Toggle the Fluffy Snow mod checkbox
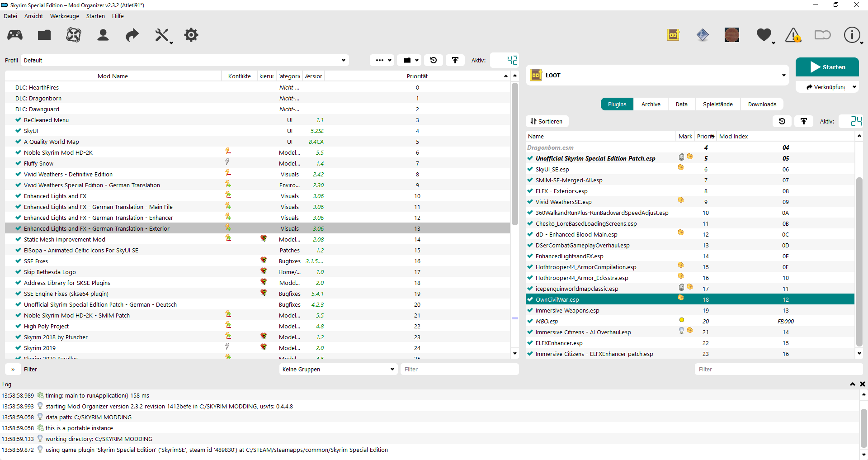This screenshot has width=868, height=460. (19, 163)
